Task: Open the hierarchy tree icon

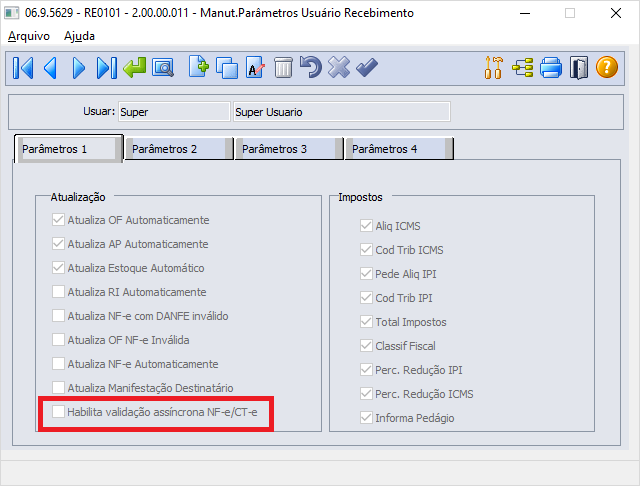Action: coord(522,68)
